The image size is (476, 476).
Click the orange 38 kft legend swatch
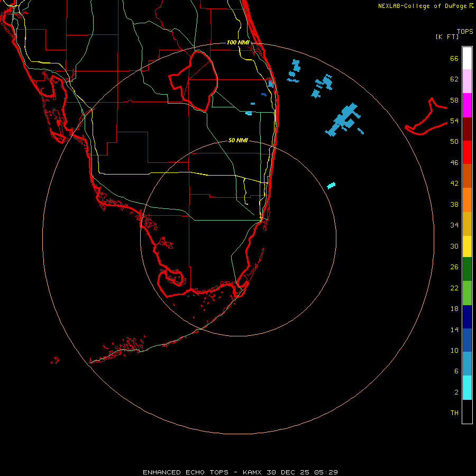point(467,200)
